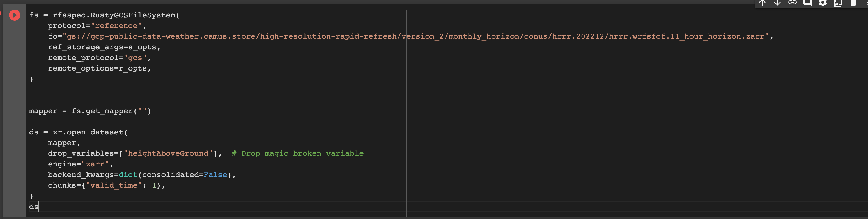Click the "reference" protocol string

click(116, 26)
